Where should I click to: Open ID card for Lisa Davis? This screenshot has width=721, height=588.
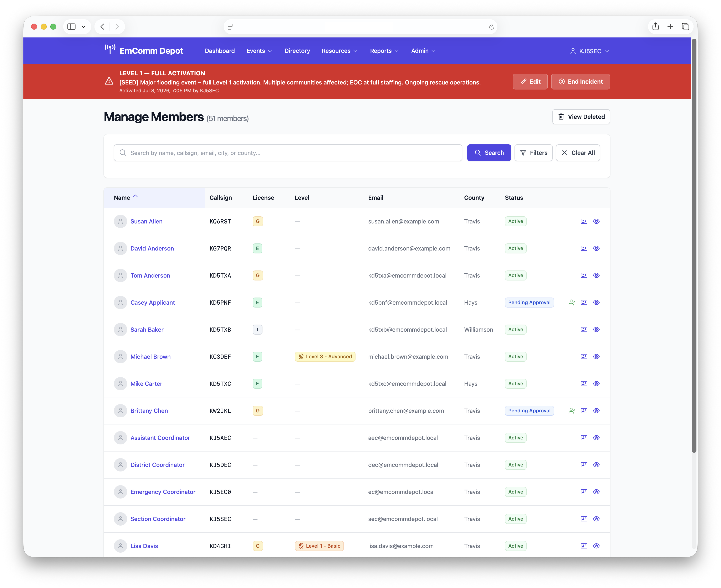584,546
